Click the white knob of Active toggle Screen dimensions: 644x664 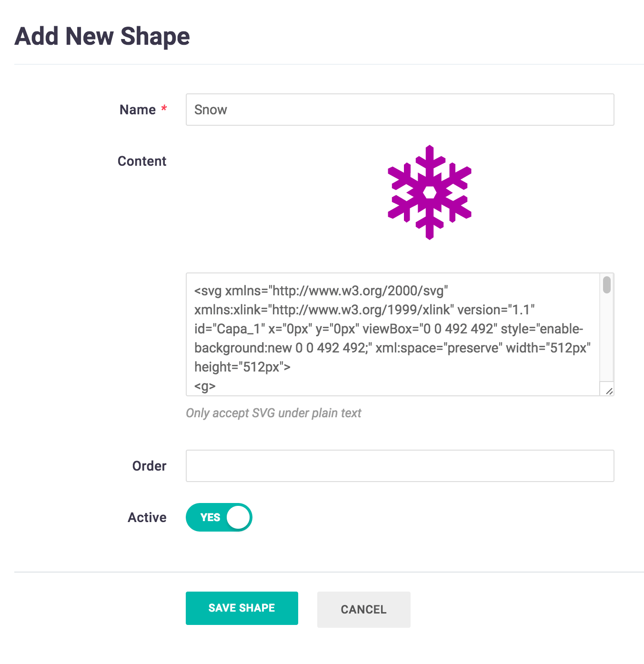tap(238, 517)
